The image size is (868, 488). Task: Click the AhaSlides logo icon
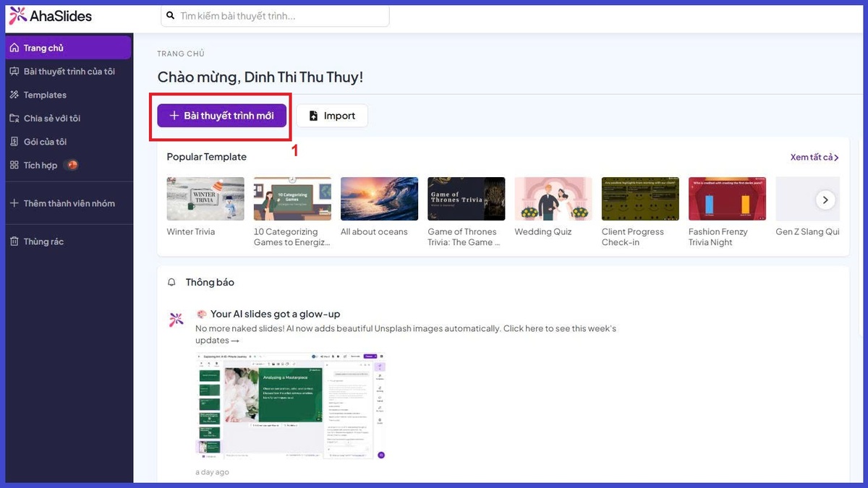(18, 15)
